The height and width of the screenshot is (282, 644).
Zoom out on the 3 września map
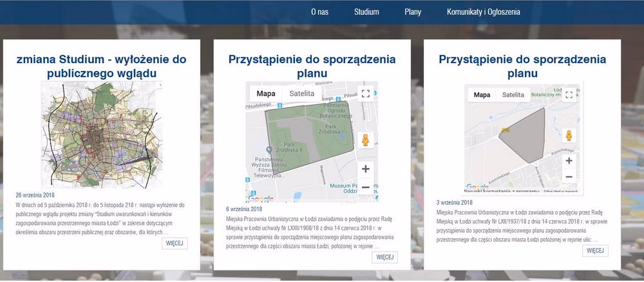pyautogui.click(x=569, y=177)
